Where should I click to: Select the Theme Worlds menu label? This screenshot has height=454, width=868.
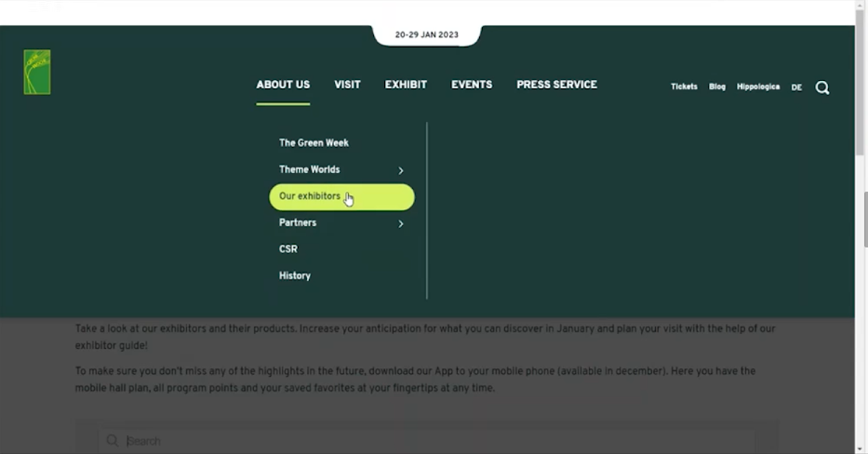pyautogui.click(x=310, y=169)
